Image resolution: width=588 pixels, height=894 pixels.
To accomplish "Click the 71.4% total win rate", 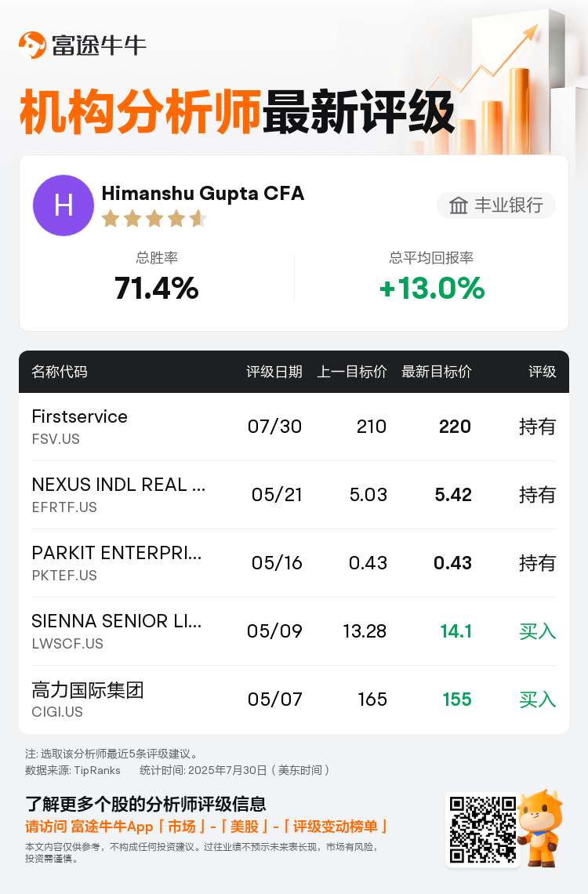I will 156,289.
